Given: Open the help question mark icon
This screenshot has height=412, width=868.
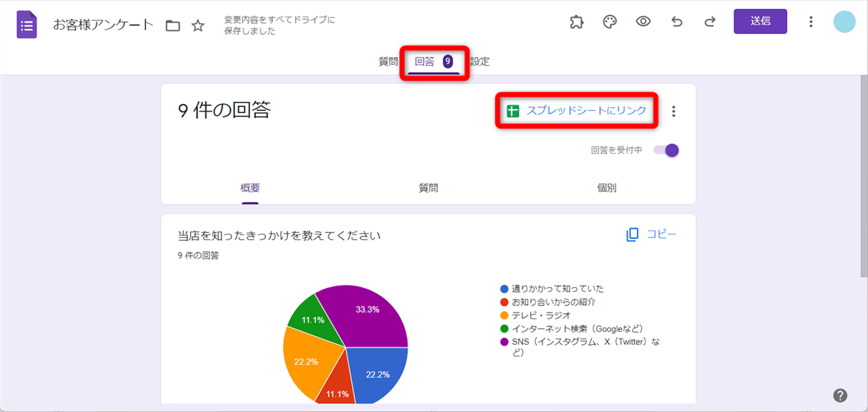Looking at the screenshot, I should click(840, 395).
